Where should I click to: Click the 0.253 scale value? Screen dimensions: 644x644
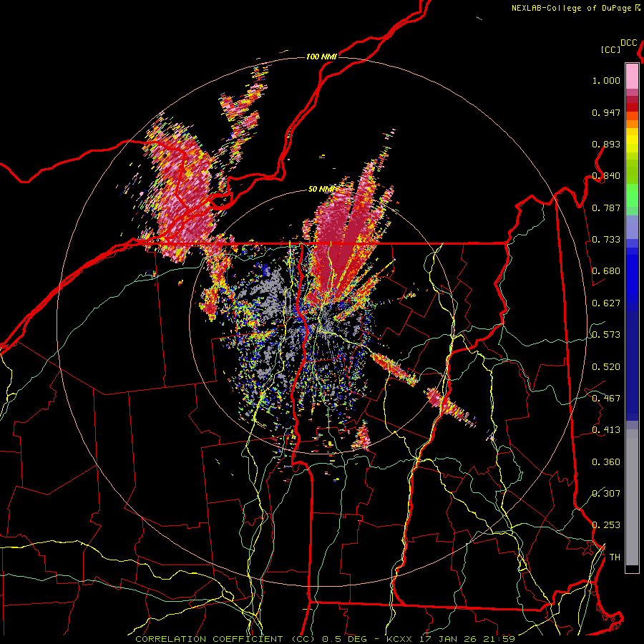click(606, 525)
